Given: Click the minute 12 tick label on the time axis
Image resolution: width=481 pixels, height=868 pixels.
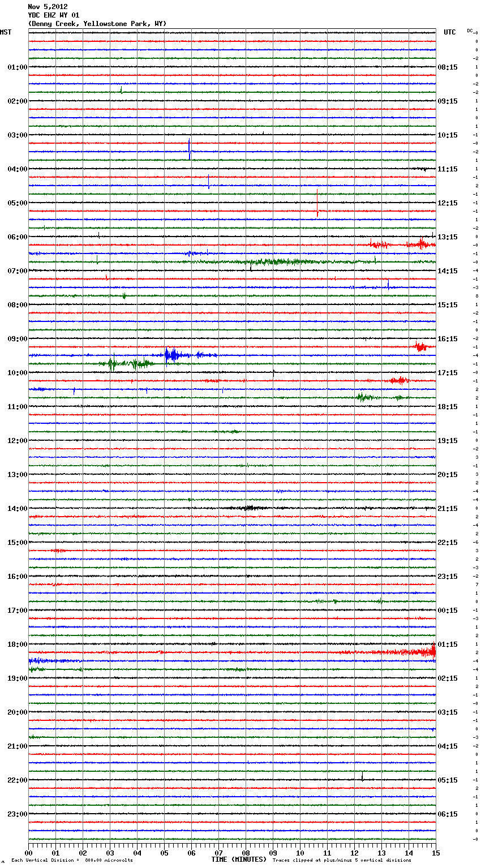Looking at the screenshot, I should coord(354,853).
